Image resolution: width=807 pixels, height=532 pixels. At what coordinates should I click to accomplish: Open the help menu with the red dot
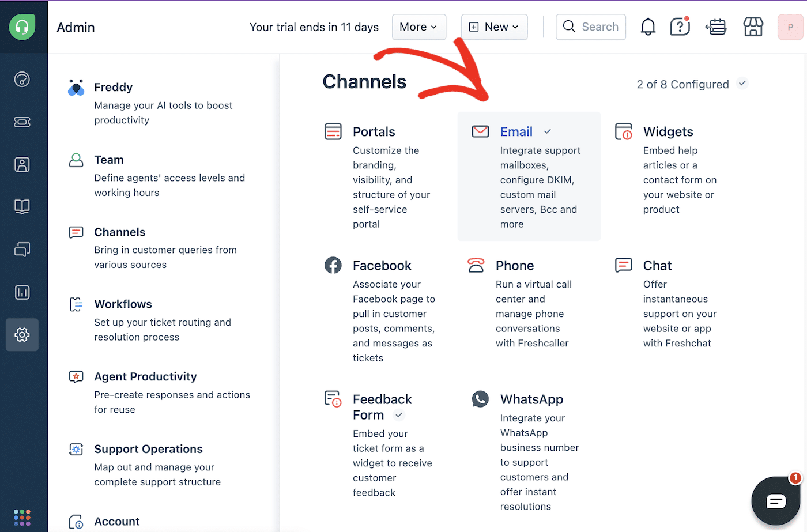[680, 27]
